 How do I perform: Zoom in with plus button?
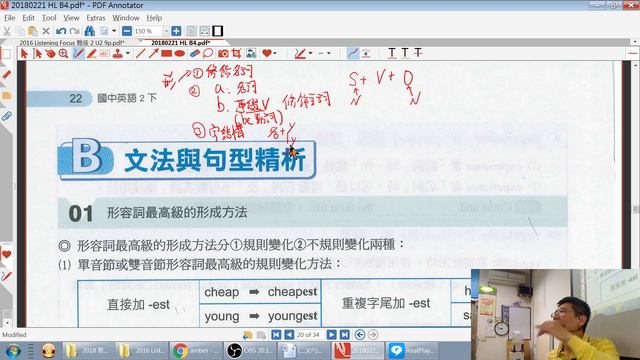(176, 31)
